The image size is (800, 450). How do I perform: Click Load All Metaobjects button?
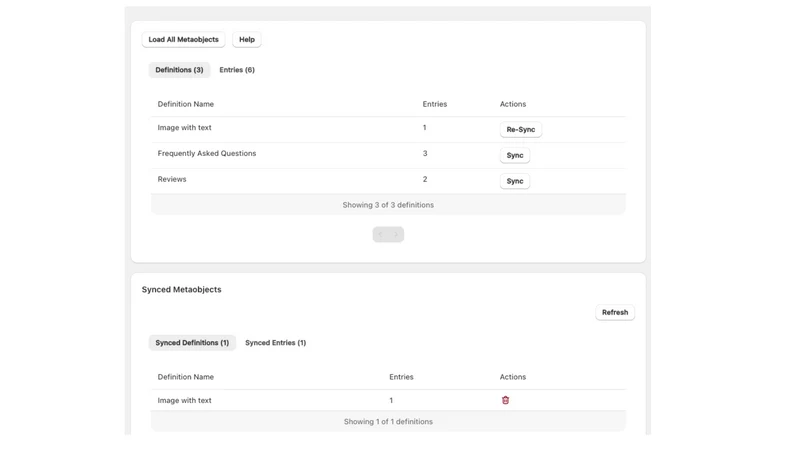(x=183, y=39)
